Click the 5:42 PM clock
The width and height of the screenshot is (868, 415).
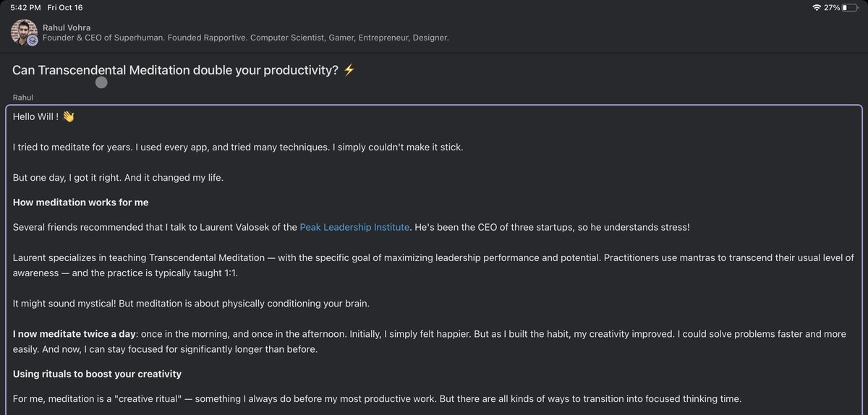point(25,7)
